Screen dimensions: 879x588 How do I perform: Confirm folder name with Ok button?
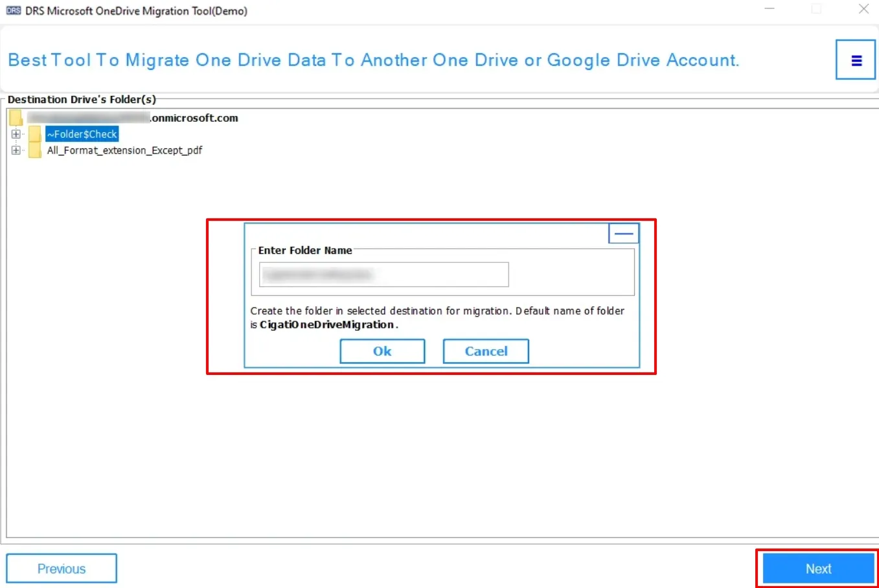(x=382, y=351)
